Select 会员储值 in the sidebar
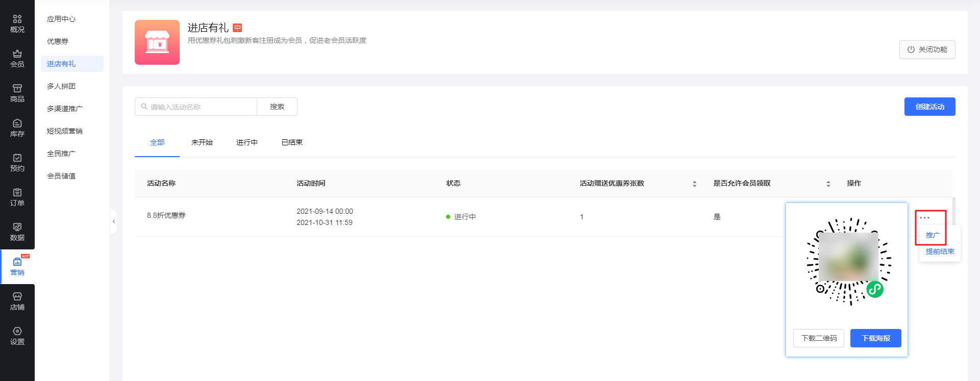 [61, 176]
